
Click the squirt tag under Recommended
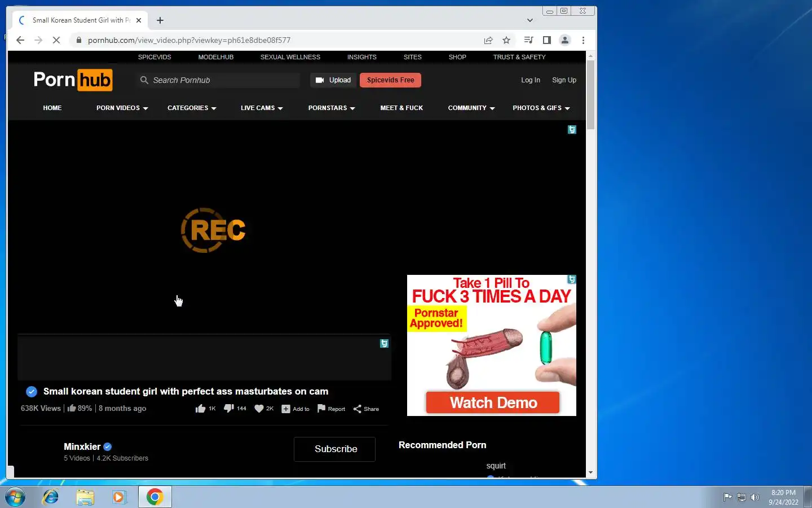496,466
